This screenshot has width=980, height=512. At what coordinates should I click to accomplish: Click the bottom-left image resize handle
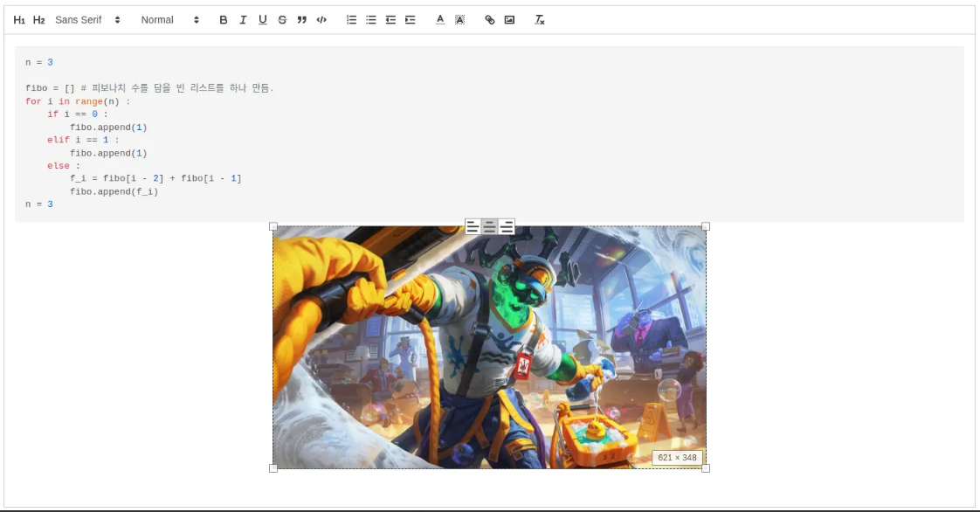(273, 468)
